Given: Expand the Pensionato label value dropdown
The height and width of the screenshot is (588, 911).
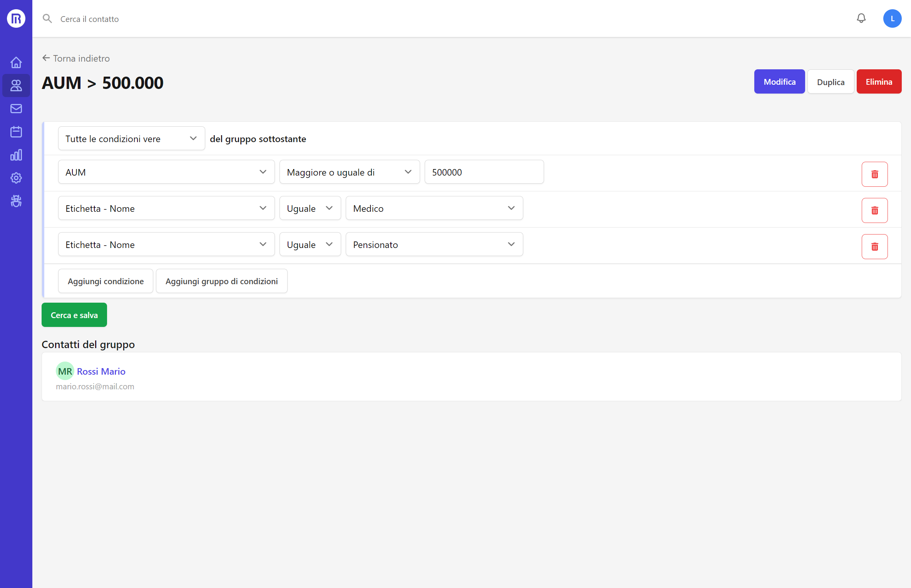Looking at the screenshot, I should pos(434,245).
